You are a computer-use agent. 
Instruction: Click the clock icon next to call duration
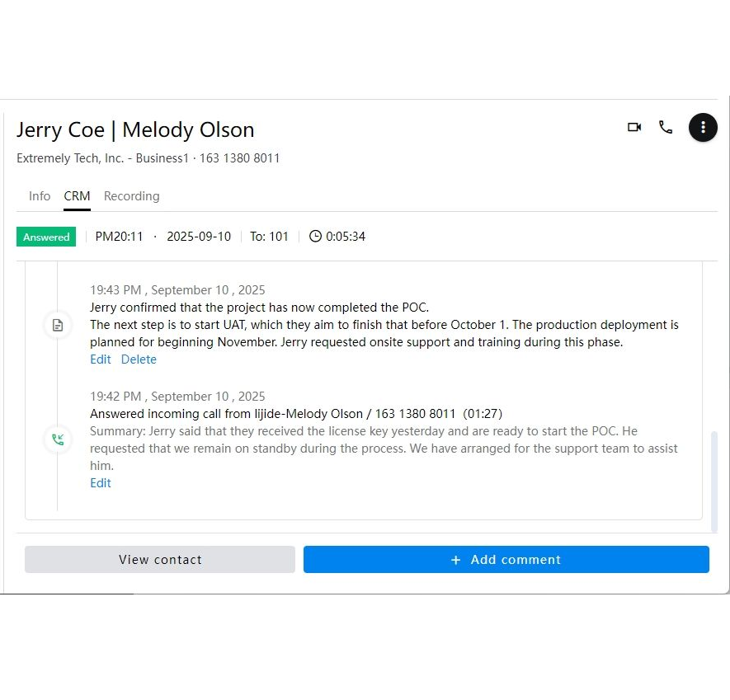point(316,237)
